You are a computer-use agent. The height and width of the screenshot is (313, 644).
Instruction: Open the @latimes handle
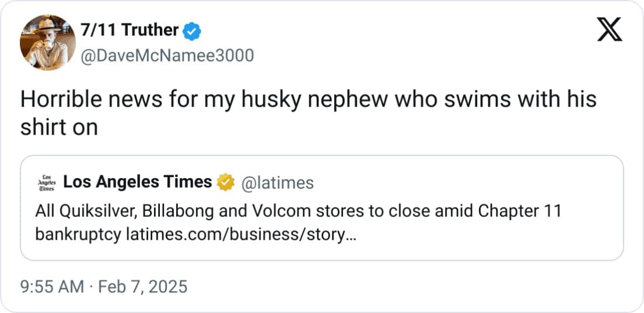277,183
